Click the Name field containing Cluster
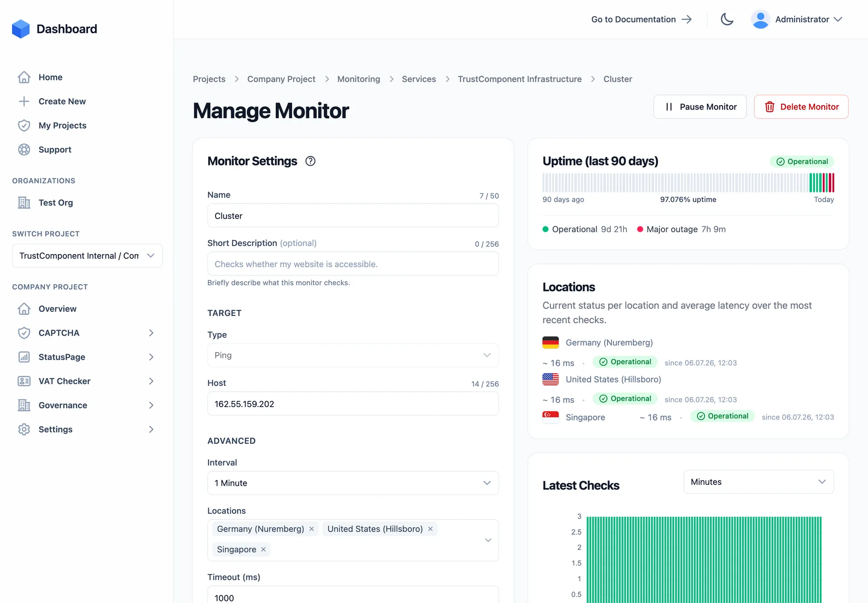 pos(353,216)
